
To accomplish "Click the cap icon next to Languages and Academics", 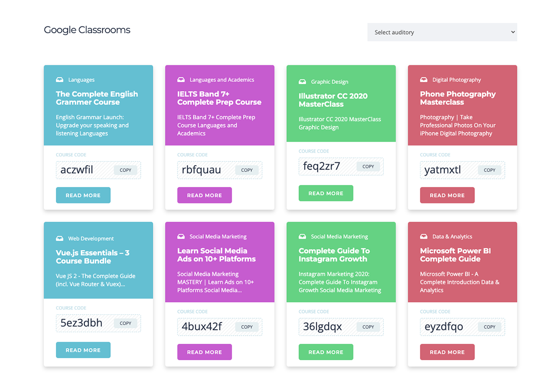I will tap(181, 80).
